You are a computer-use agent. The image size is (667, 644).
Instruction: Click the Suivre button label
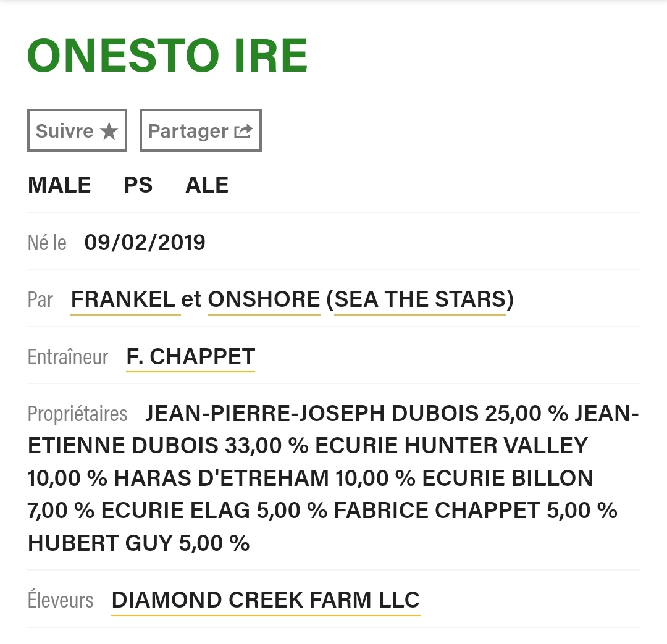tap(65, 131)
